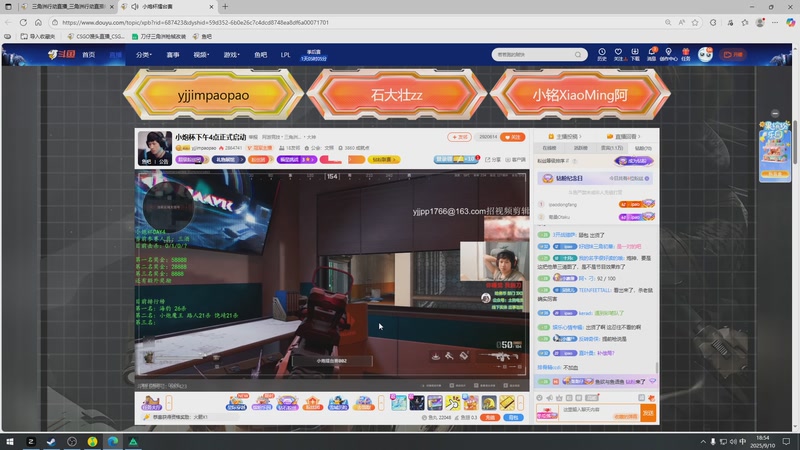
Task: Select the 石大壮zz streamer banner
Action: [x=396, y=95]
